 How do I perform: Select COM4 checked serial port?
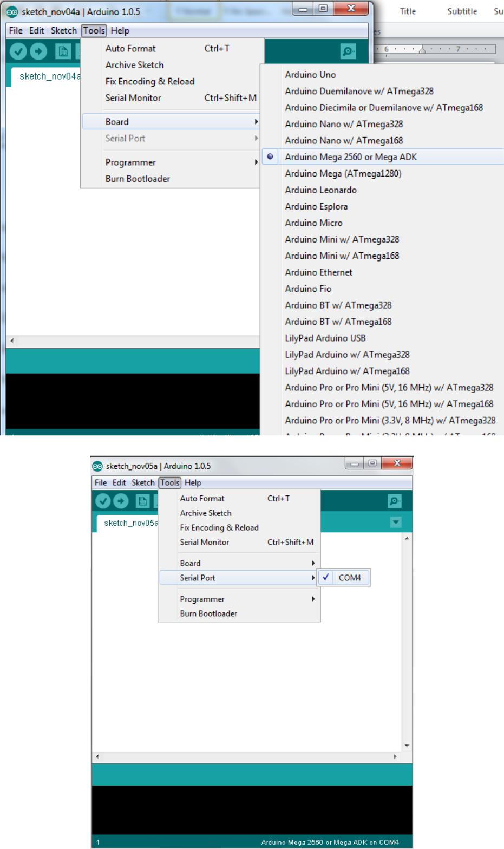coord(344,578)
